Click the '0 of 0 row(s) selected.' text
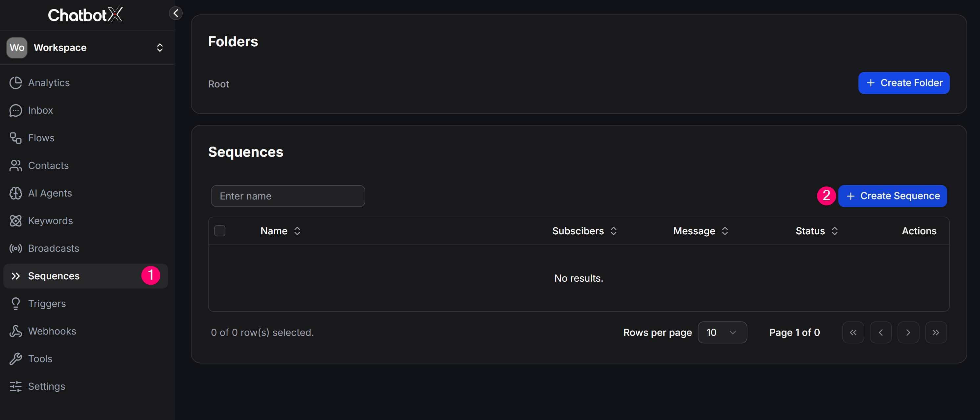The image size is (980, 420). tap(262, 333)
